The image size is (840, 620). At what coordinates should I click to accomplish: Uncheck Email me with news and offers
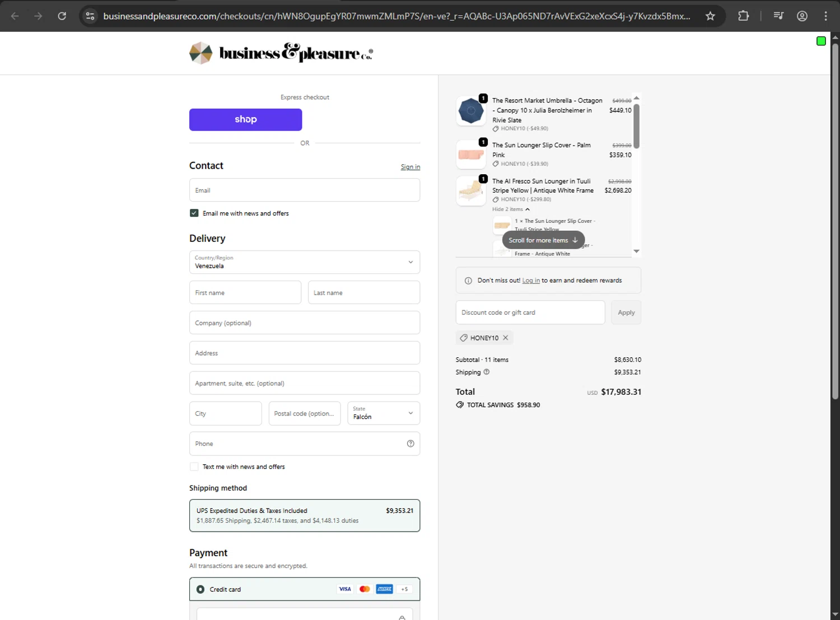(x=194, y=213)
